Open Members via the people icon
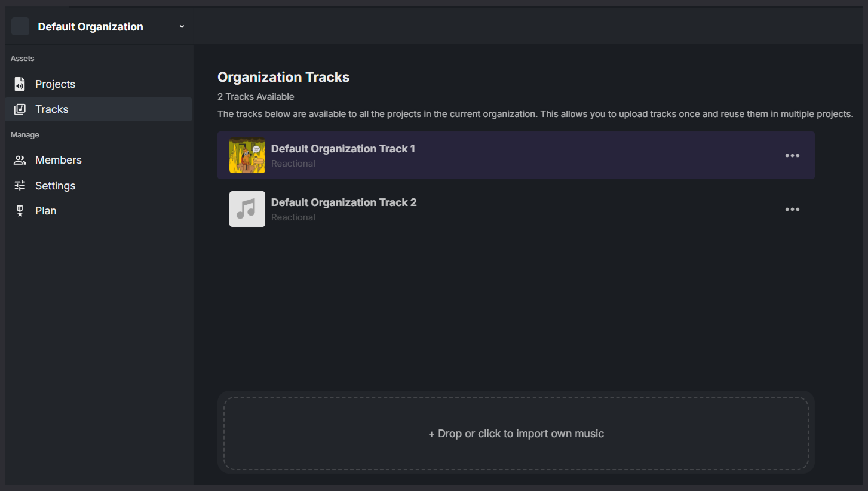 click(20, 159)
